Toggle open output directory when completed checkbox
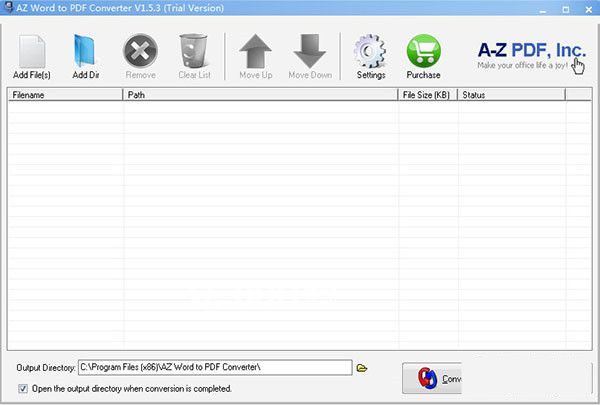600x405 pixels. (23, 389)
